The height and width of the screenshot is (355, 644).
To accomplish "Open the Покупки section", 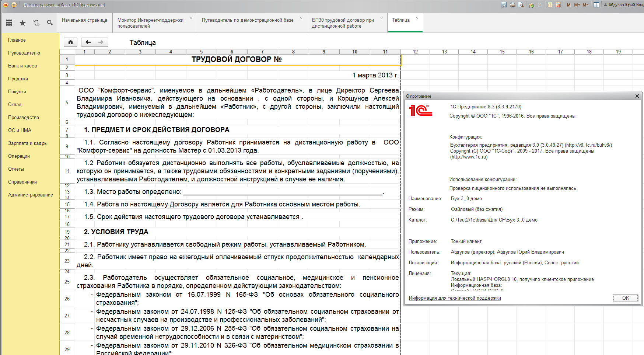I will (17, 92).
